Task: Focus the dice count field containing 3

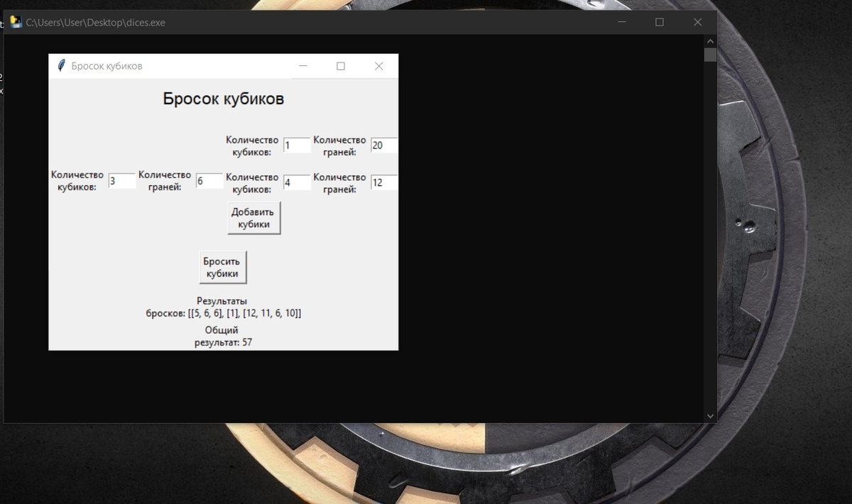Action: (122, 181)
